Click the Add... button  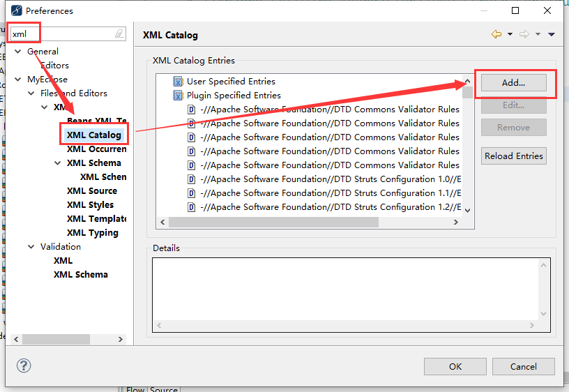pyautogui.click(x=513, y=83)
